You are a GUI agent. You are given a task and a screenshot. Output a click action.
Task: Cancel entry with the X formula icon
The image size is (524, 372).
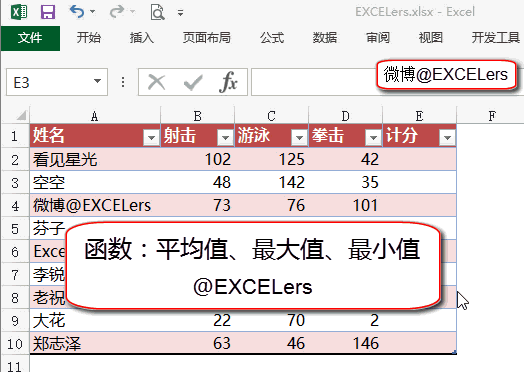(x=156, y=82)
